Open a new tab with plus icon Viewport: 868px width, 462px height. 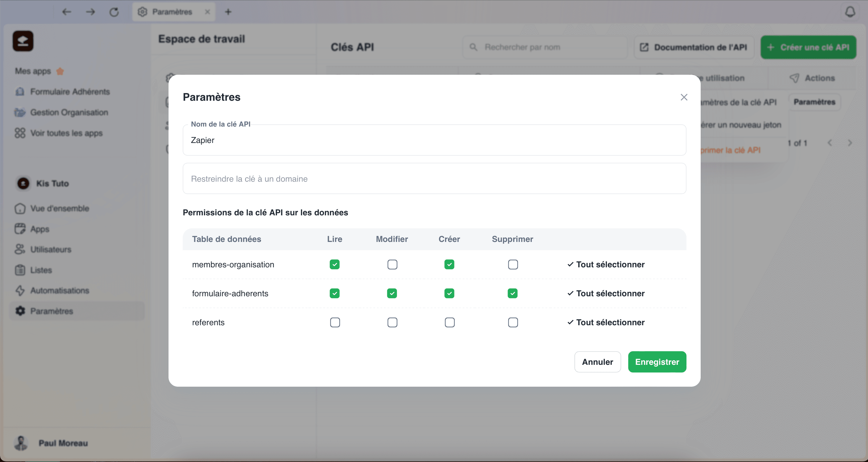pyautogui.click(x=228, y=12)
